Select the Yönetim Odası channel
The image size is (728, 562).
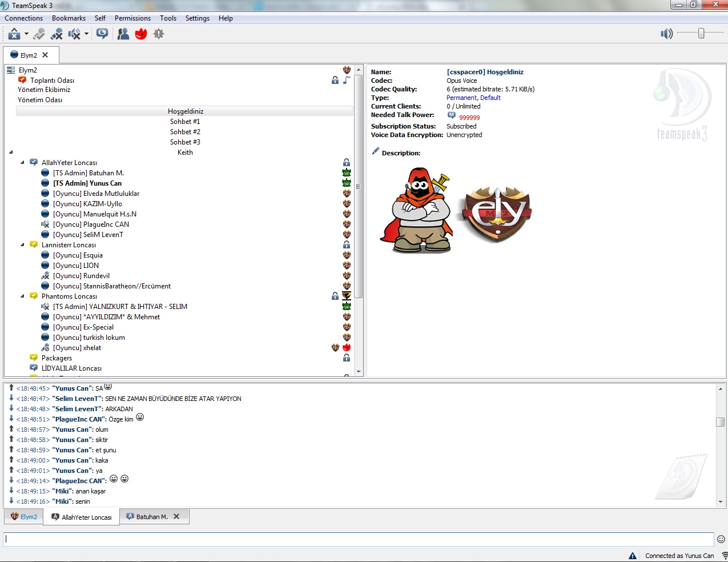[40, 100]
